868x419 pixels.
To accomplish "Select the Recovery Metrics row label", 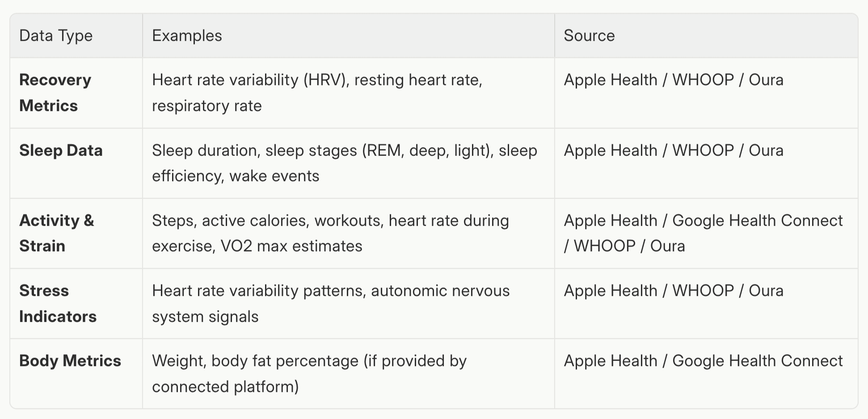I will click(55, 92).
